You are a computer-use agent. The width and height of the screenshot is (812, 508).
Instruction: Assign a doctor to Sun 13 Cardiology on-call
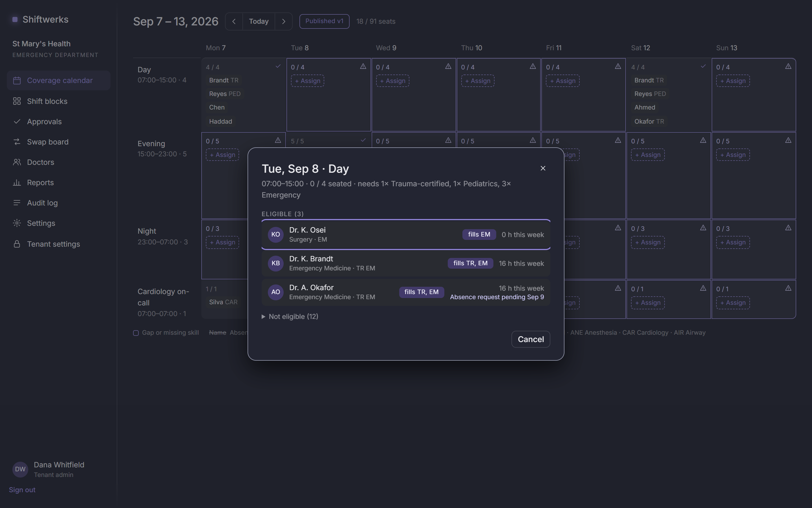[733, 303]
